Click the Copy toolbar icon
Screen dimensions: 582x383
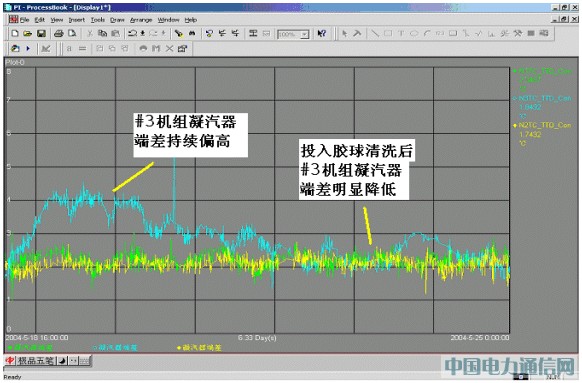[x=102, y=33]
